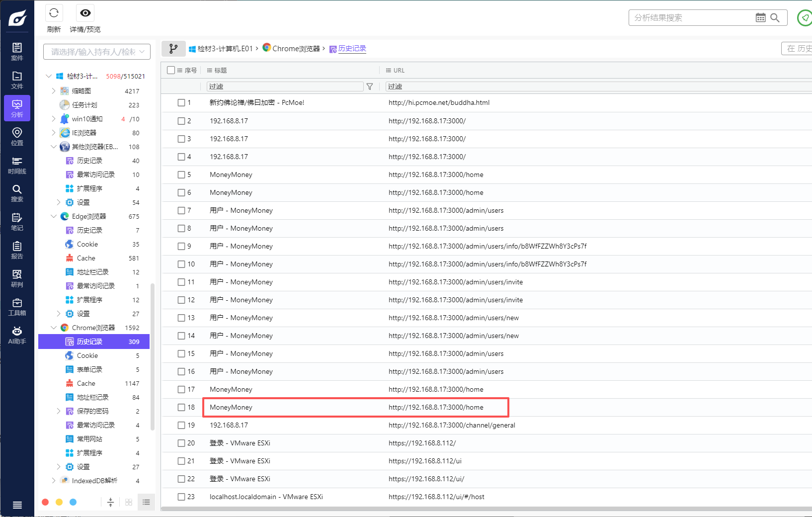This screenshot has height=517, width=812.
Task: Click the red dot tag below tree
Action: point(45,502)
